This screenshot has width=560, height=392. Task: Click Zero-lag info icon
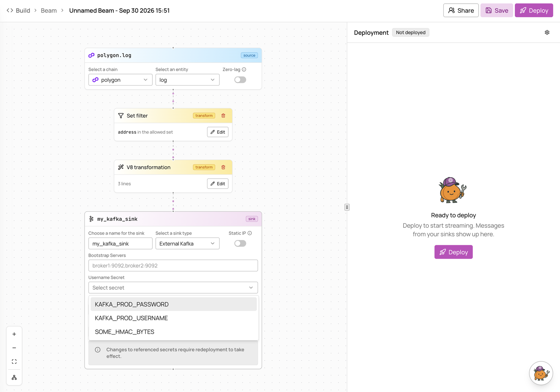point(244,69)
